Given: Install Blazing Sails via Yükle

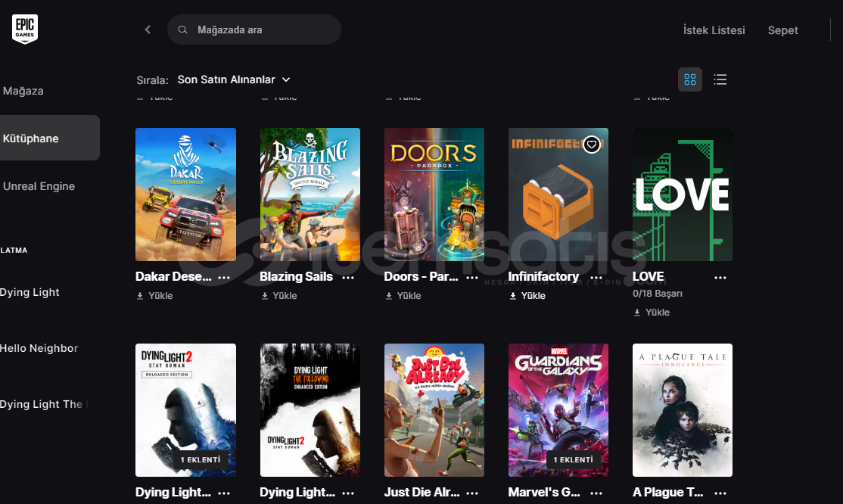Looking at the screenshot, I should [x=279, y=296].
